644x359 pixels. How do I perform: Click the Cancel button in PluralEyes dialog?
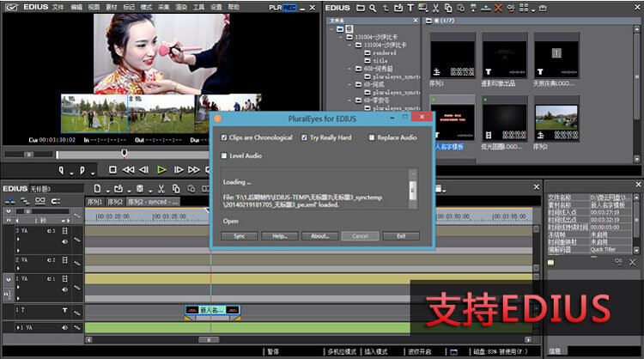pos(360,236)
